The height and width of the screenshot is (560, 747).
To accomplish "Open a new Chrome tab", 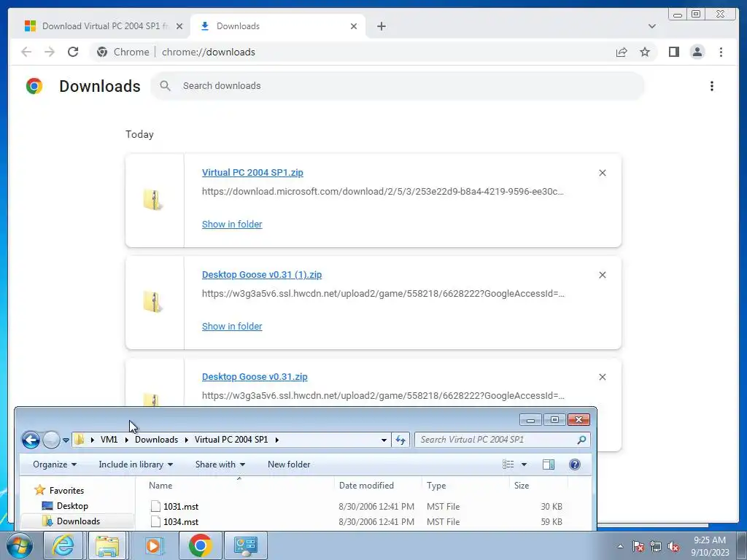I will click(x=381, y=26).
